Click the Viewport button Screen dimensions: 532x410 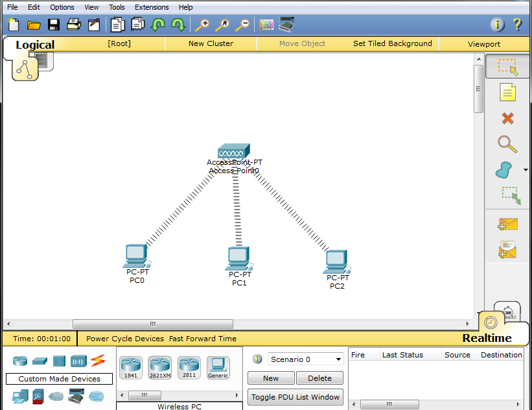click(484, 44)
